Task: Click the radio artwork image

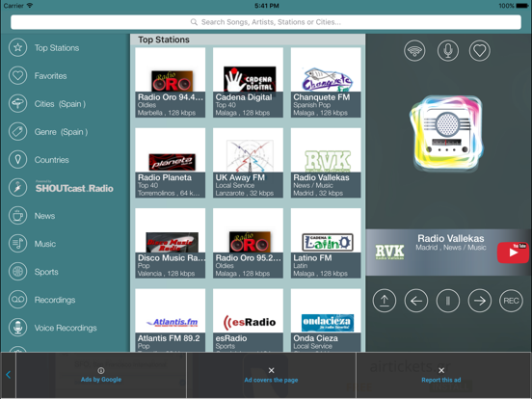Action: [447, 134]
